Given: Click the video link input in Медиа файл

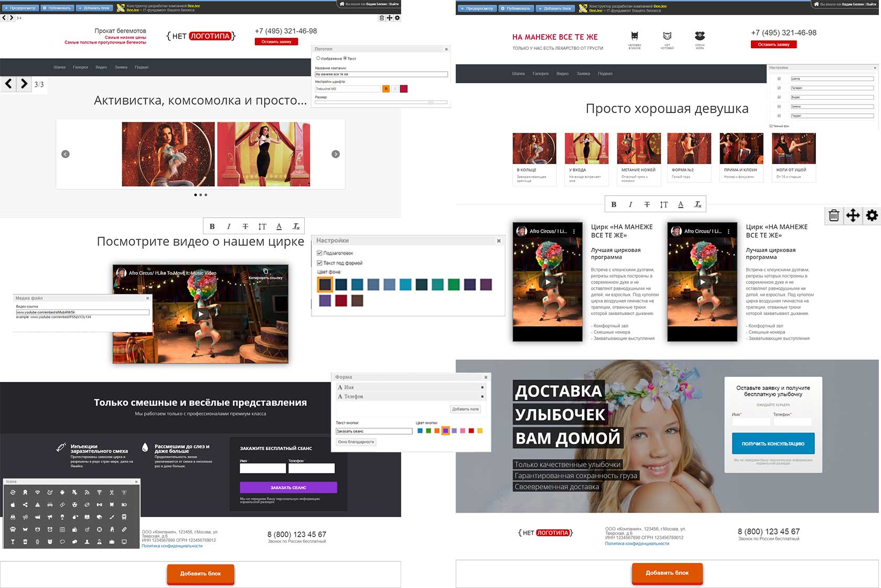Looking at the screenshot, I should coord(82,312).
